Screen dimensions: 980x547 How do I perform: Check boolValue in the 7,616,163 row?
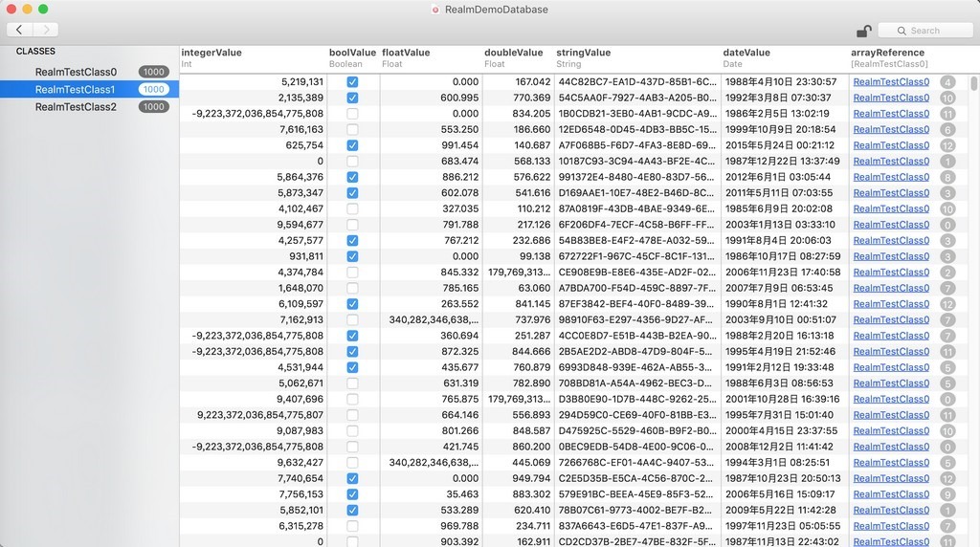[352, 129]
